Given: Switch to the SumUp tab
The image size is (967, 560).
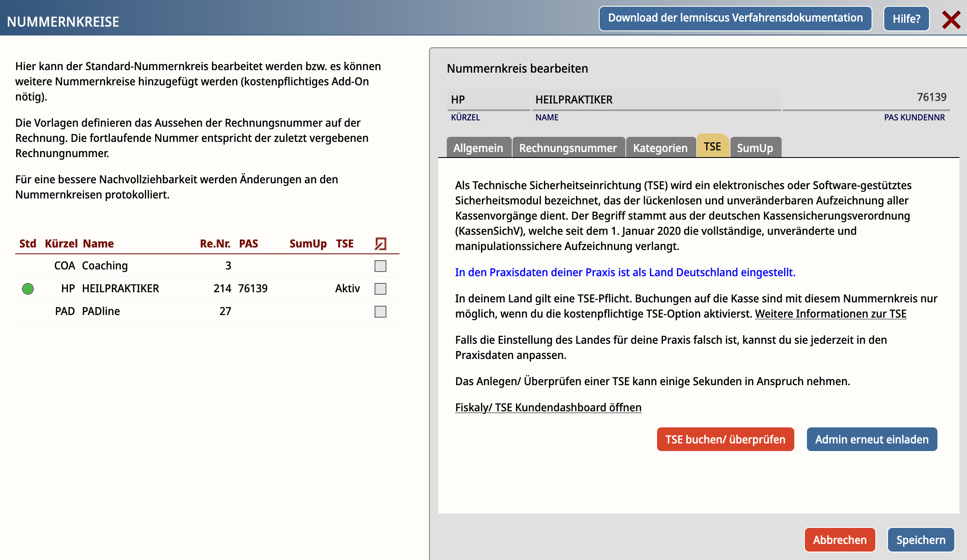Looking at the screenshot, I should pyautogui.click(x=755, y=148).
